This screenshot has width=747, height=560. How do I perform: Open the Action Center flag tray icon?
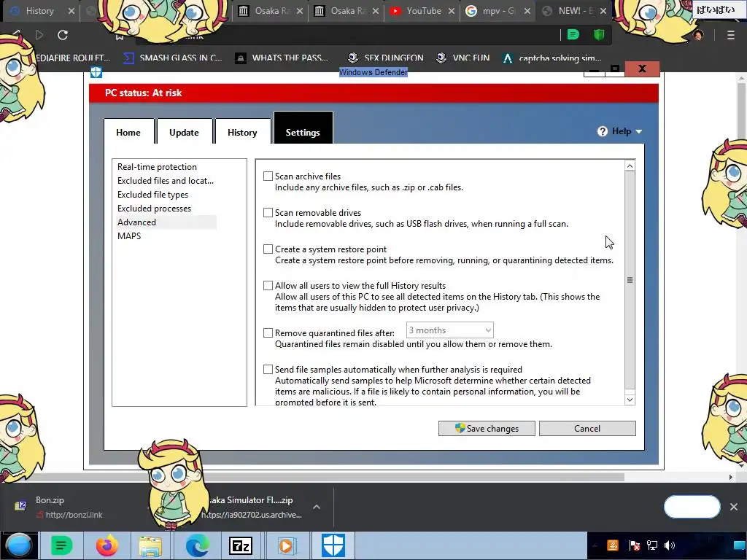click(x=634, y=545)
